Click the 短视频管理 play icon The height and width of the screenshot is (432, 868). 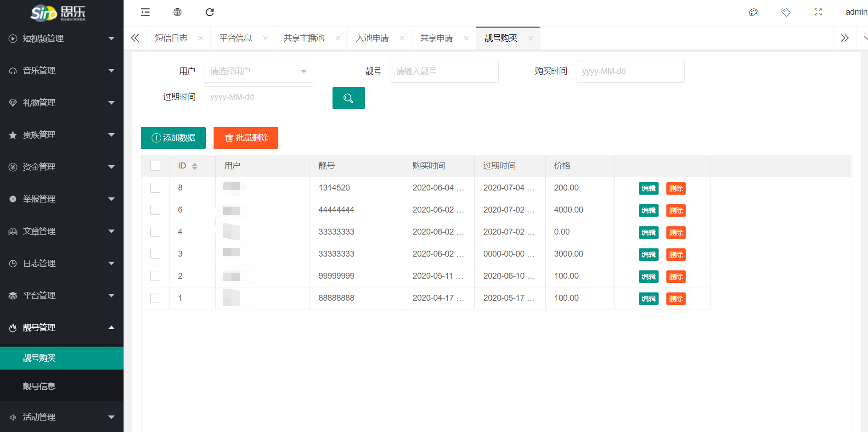click(13, 39)
